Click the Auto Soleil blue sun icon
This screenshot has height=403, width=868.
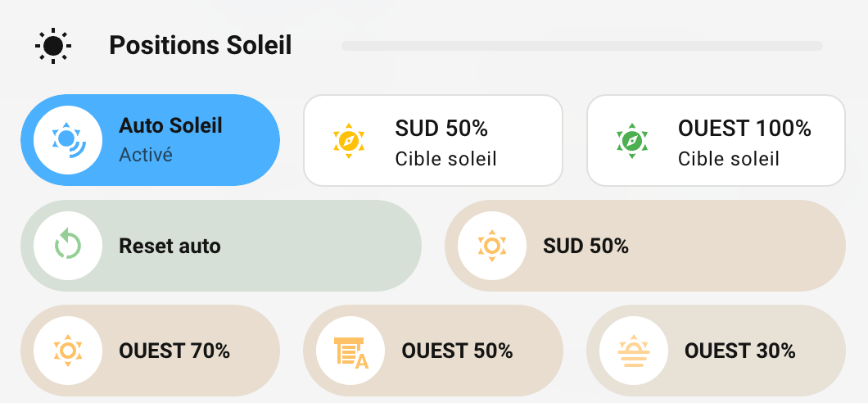[68, 140]
